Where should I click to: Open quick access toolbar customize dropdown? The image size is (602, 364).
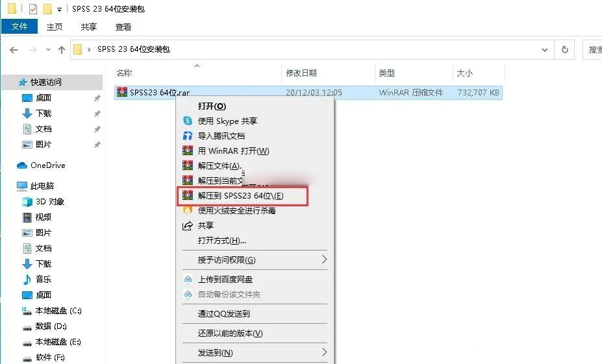point(59,9)
